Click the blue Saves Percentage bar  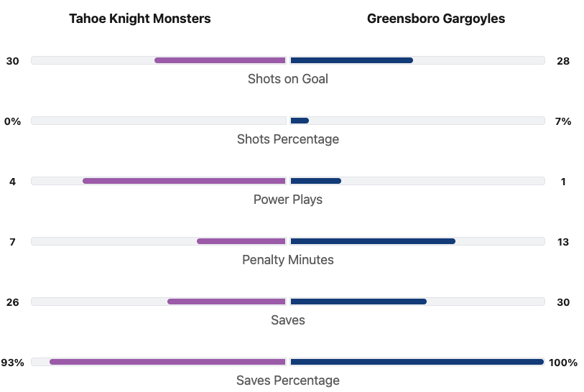coord(417,362)
